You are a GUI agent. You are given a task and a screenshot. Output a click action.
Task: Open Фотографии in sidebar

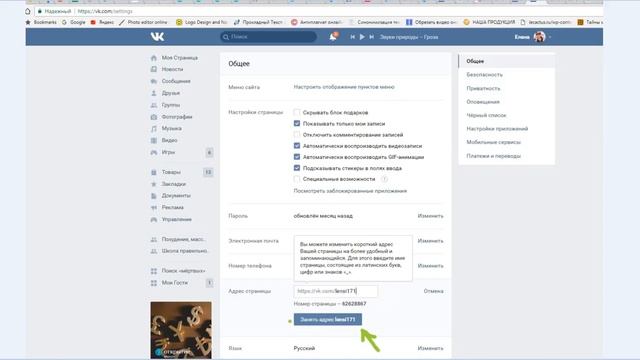(x=177, y=117)
